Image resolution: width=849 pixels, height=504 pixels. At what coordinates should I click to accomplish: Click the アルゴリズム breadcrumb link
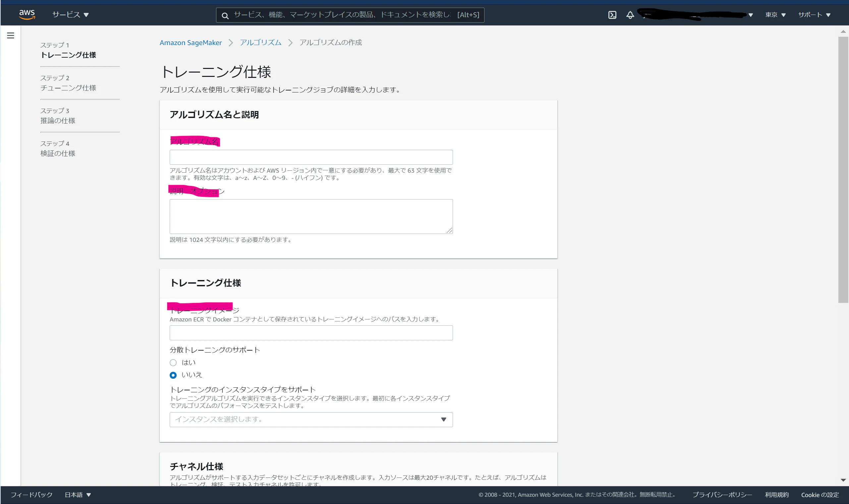pos(260,42)
